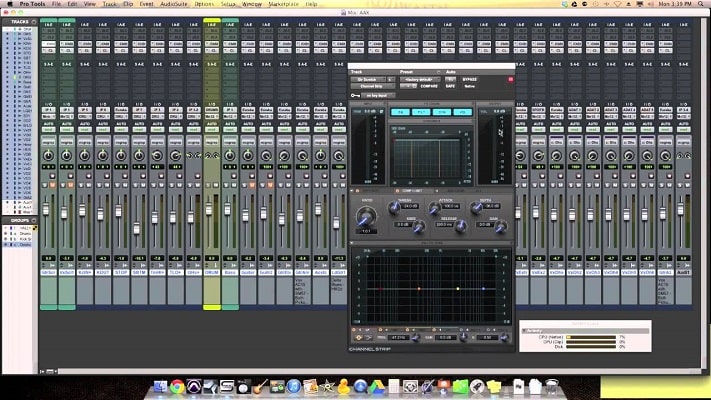Image resolution: width=711 pixels, height=400 pixels.
Task: Select the orange EQ band point on graph
Action: click(x=419, y=288)
